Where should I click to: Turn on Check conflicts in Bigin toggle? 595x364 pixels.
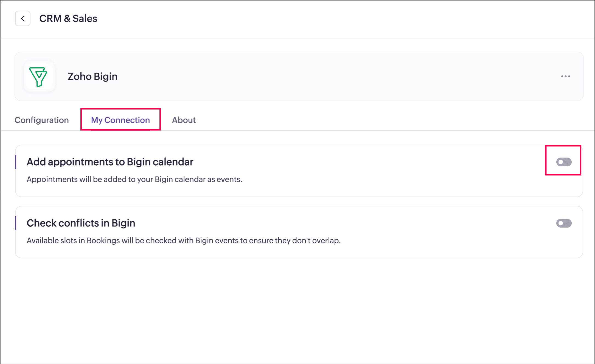click(x=564, y=223)
